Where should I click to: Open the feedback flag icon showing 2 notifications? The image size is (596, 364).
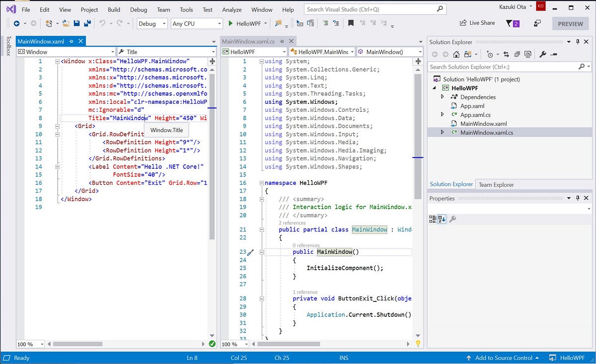tap(511, 23)
